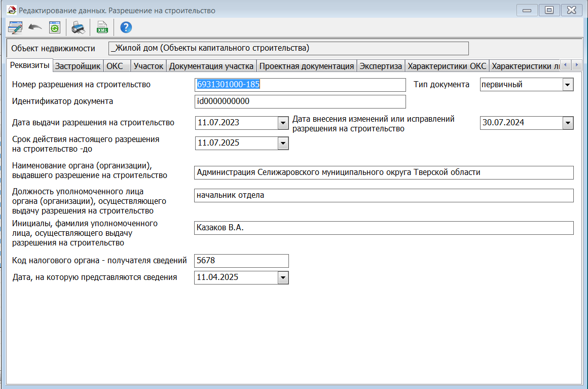Go to the 'Экспертиза' tab
The height and width of the screenshot is (389, 588).
click(380, 66)
